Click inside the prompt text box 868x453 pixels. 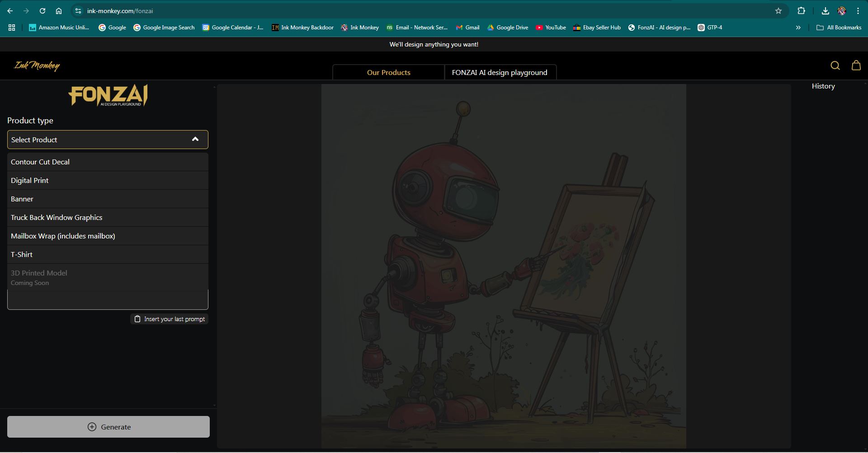(108, 300)
